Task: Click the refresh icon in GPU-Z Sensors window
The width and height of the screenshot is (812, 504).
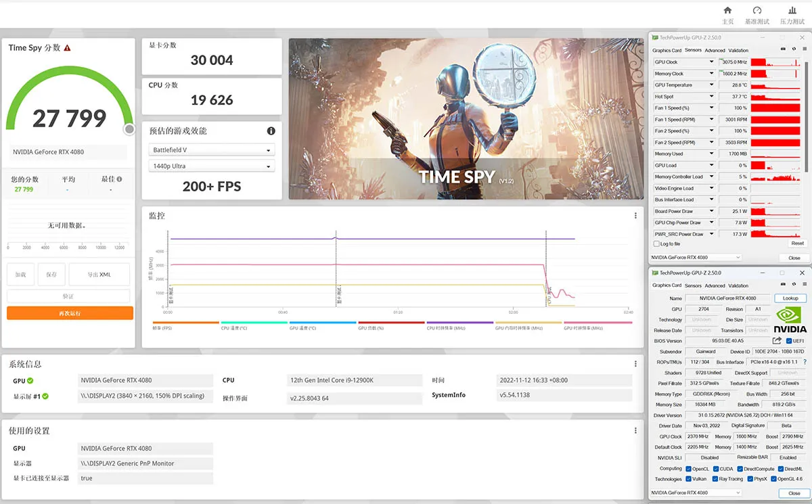Action: pyautogui.click(x=792, y=49)
